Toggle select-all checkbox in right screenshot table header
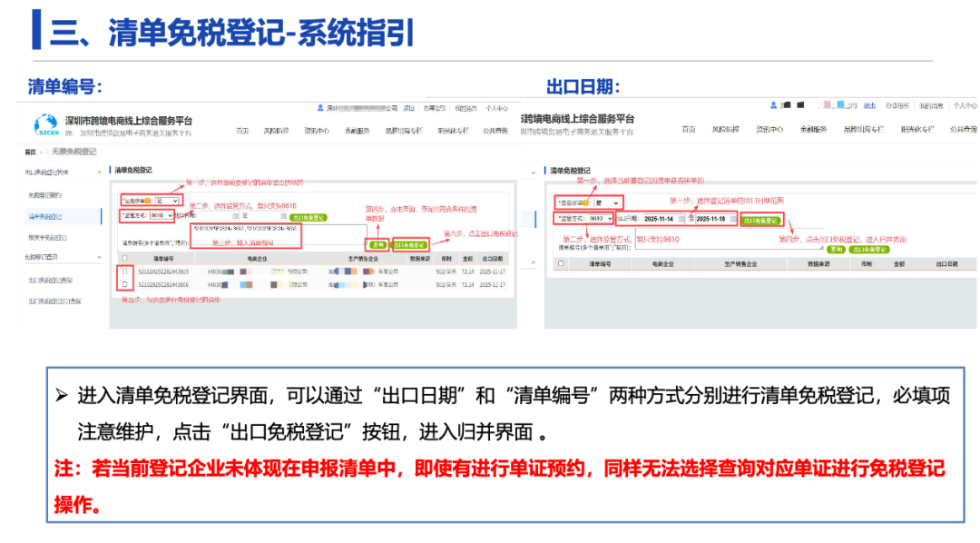980x543 pixels. tap(561, 264)
